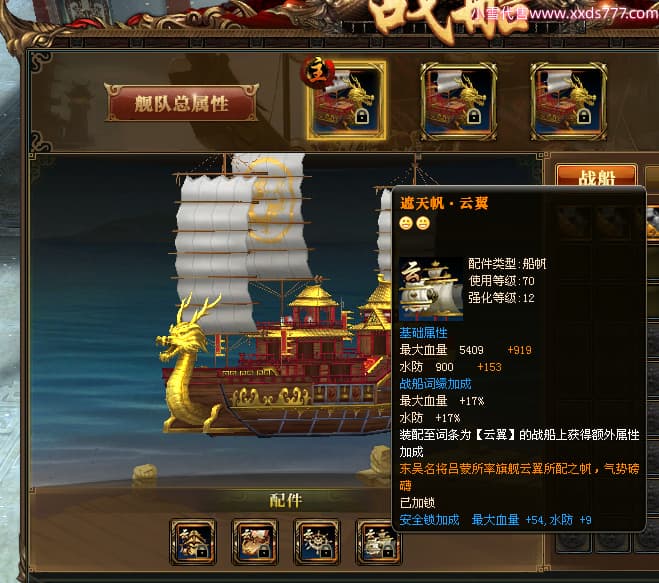The image size is (659, 583).
Task: Click the second smiley face icon in tooltip
Action: (423, 223)
